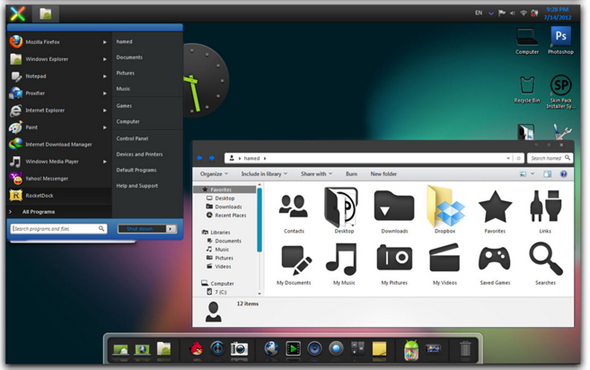Select Downloads in the Favorites tree

[x=228, y=207]
